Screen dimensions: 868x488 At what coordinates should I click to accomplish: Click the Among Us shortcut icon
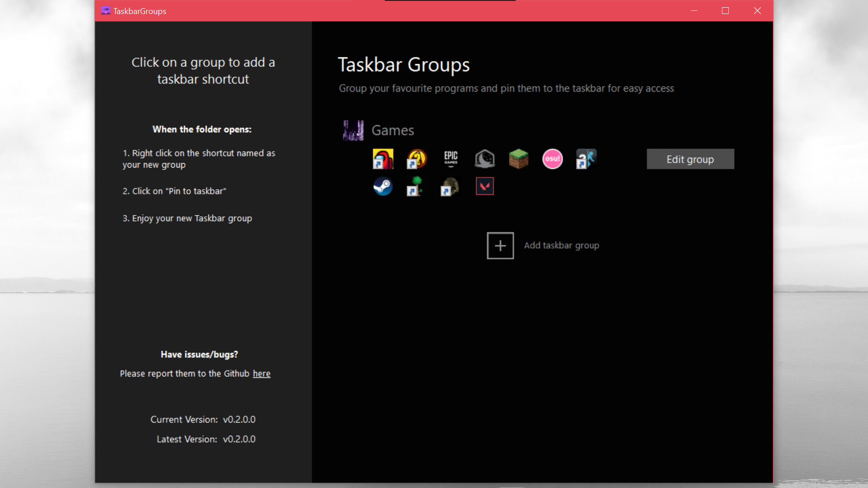tap(383, 159)
